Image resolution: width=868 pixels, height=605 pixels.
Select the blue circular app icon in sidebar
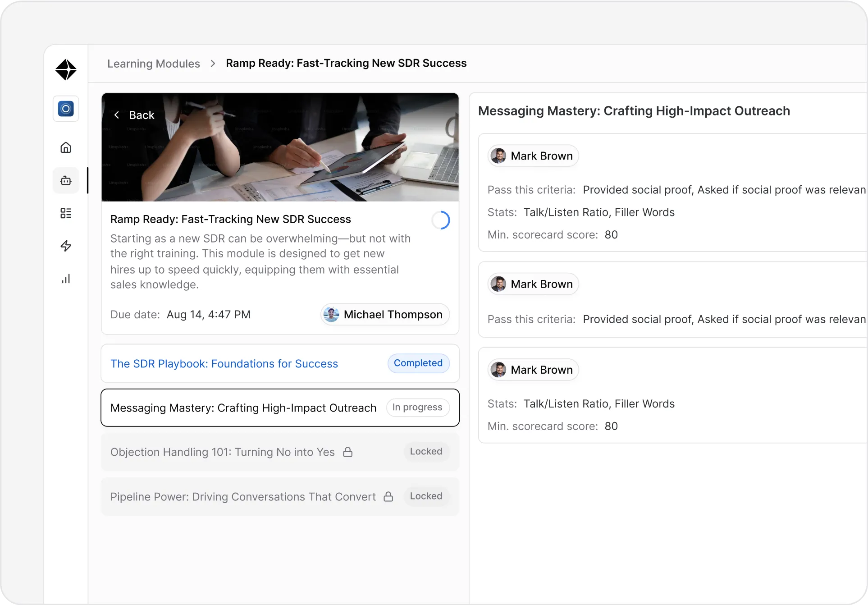(66, 109)
